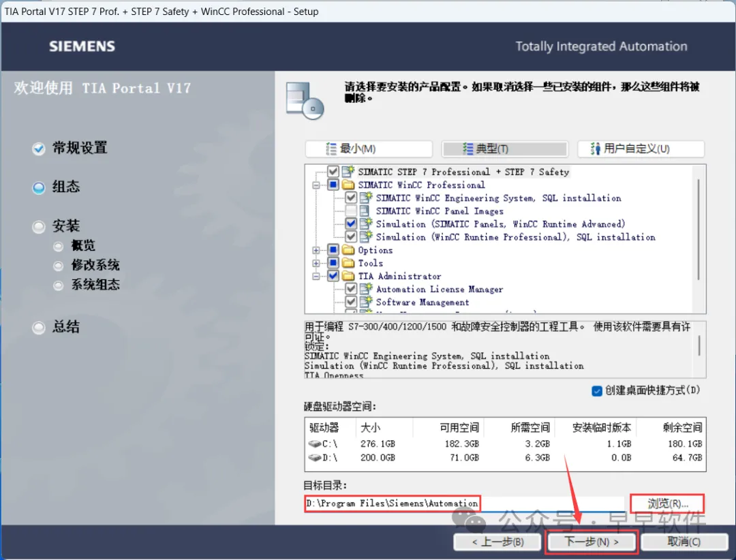Uncheck Simulation SIMATIC Panels checkbox
This screenshot has width=736, height=560.
(x=351, y=223)
